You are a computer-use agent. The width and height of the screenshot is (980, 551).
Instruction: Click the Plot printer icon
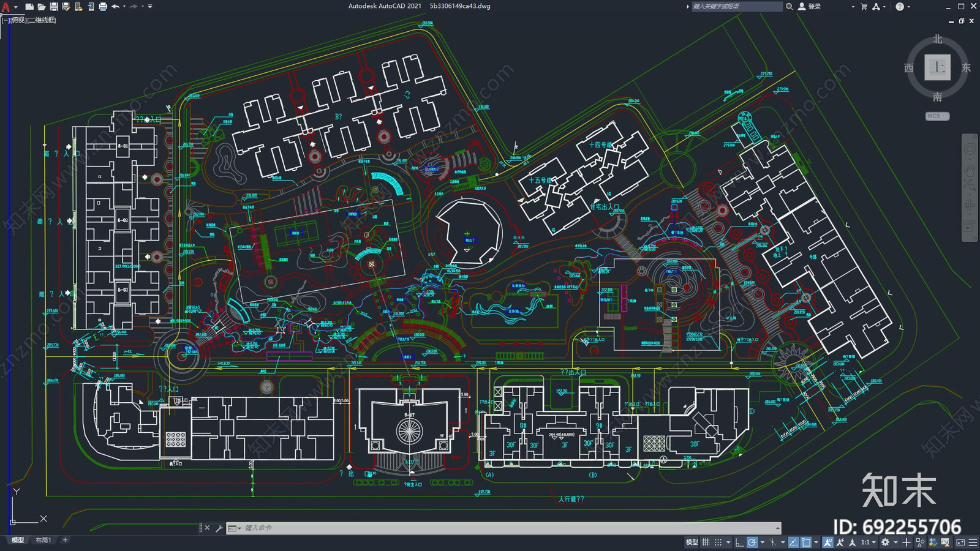pos(103,7)
